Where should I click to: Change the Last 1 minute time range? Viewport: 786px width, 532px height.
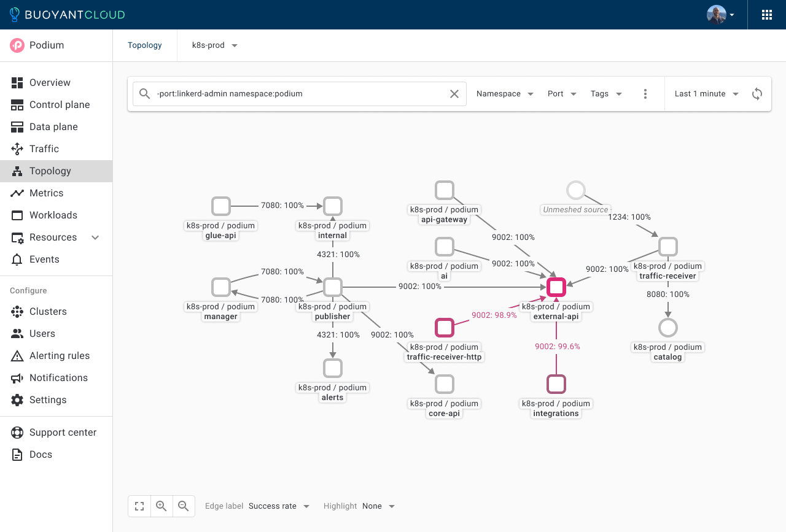tap(706, 94)
